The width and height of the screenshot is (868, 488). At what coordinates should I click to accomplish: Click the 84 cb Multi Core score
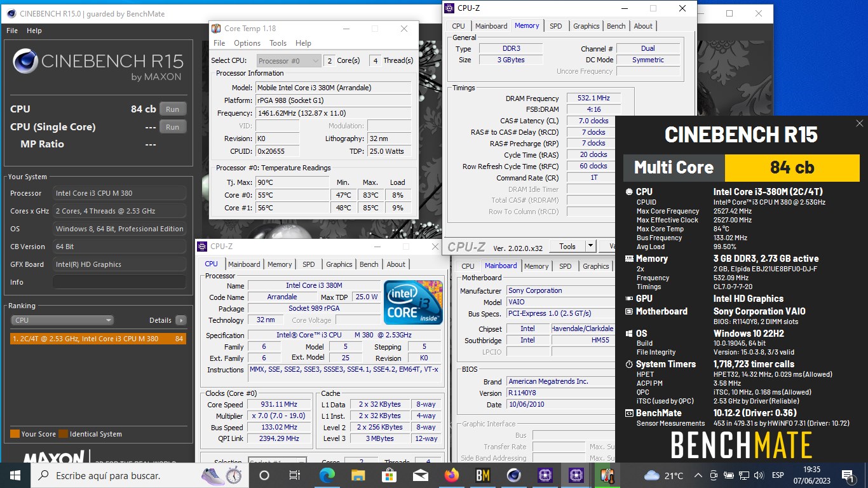pos(792,168)
